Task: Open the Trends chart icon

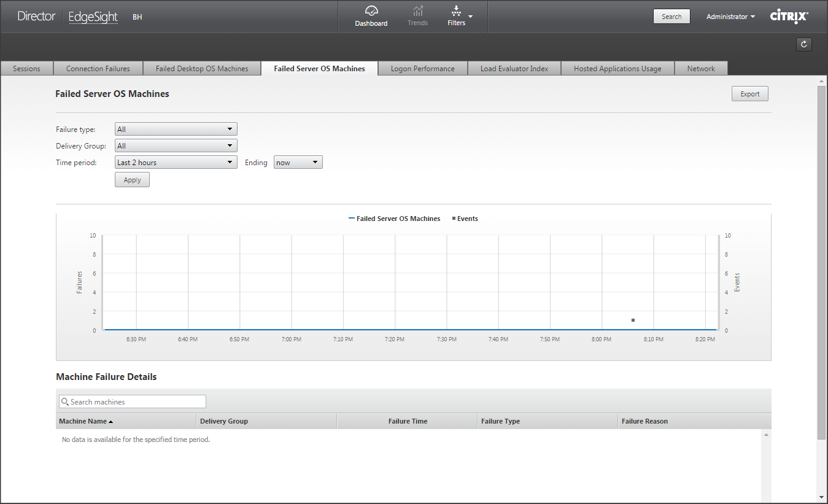Action: pos(417,12)
